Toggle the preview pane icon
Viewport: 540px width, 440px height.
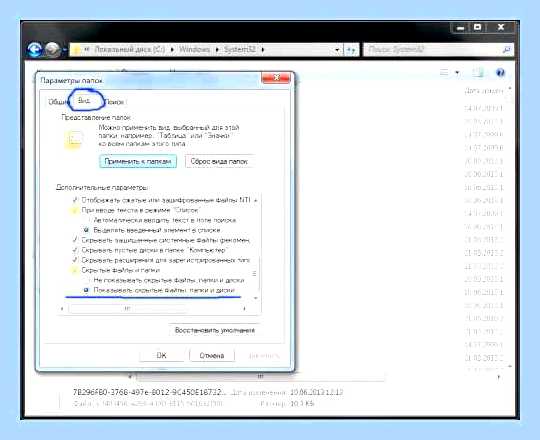pyautogui.click(x=478, y=72)
